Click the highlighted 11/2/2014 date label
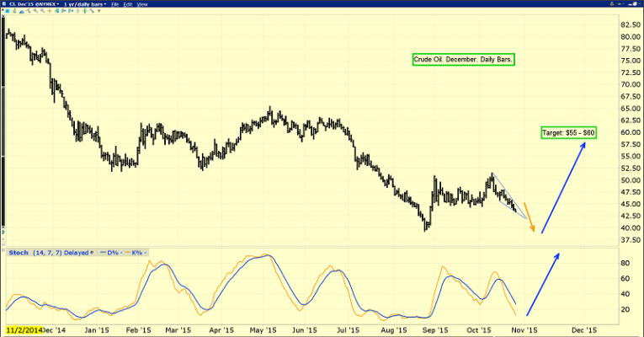 pyautogui.click(x=23, y=330)
